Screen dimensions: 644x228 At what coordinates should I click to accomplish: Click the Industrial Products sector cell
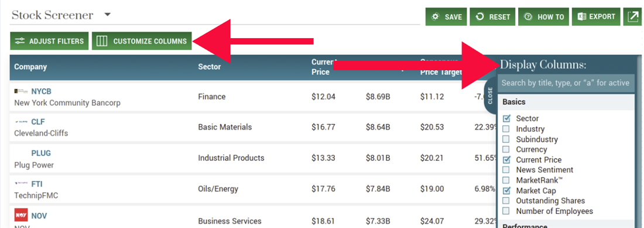tap(231, 158)
